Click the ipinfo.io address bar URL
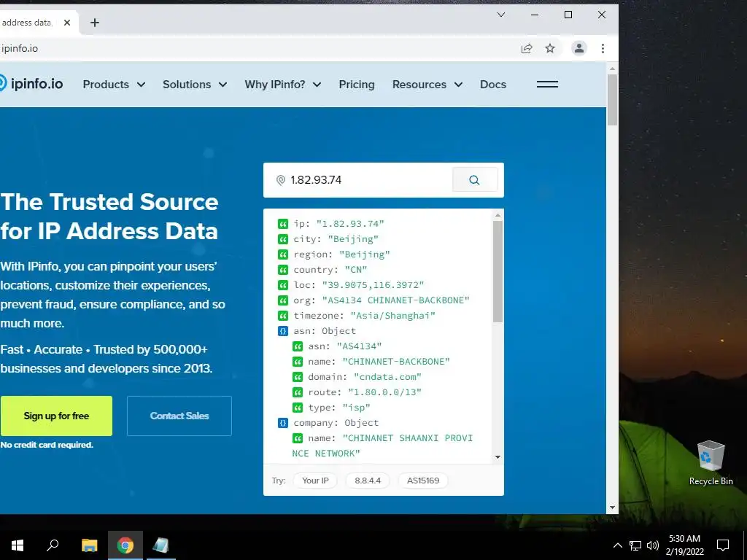This screenshot has height=560, width=747. click(20, 48)
